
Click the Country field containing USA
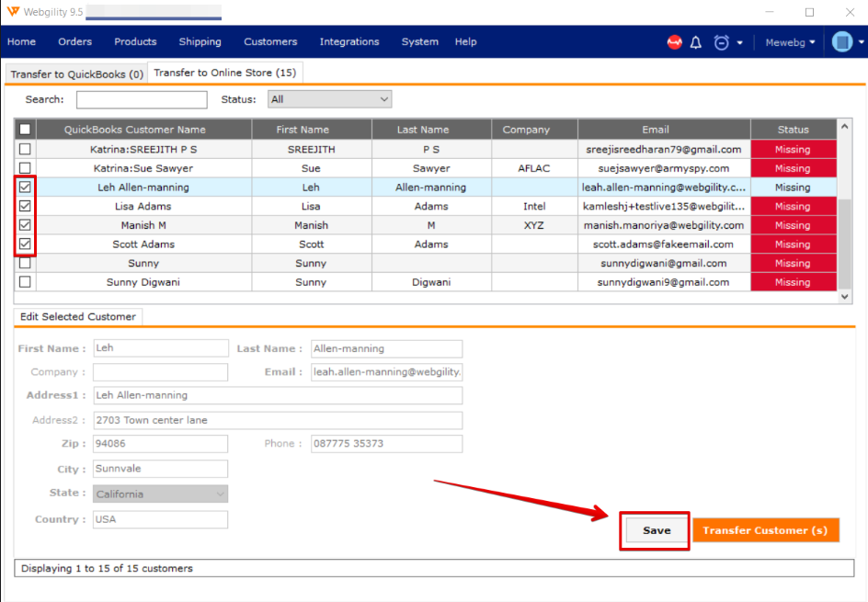[x=161, y=519]
